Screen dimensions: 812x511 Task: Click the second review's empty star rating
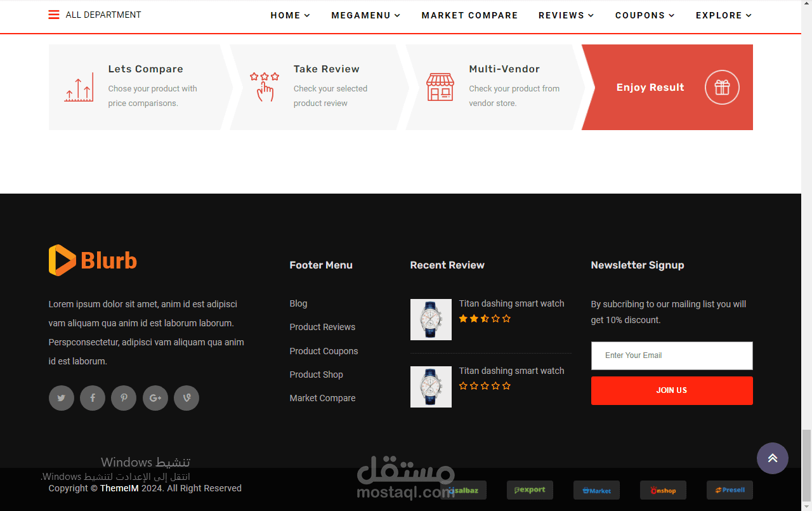485,386
